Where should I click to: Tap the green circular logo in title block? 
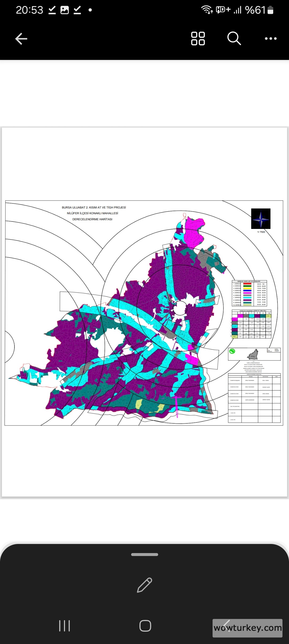pyautogui.click(x=232, y=351)
